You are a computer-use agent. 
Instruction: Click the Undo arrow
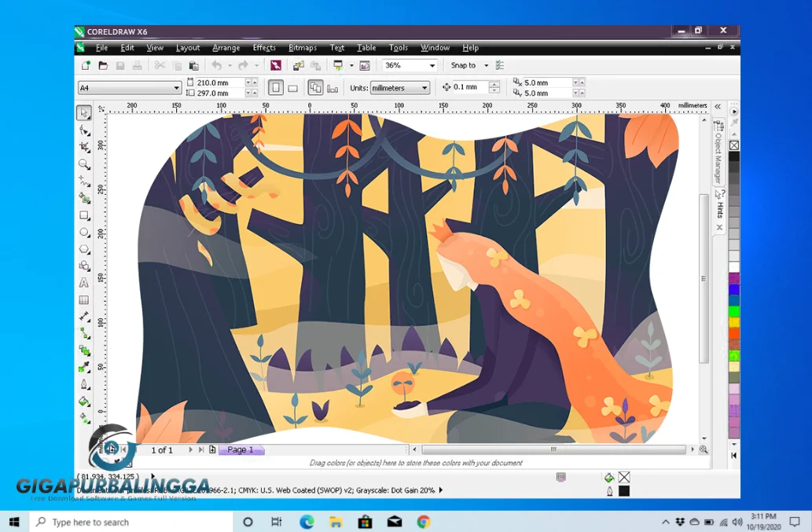tap(217, 65)
